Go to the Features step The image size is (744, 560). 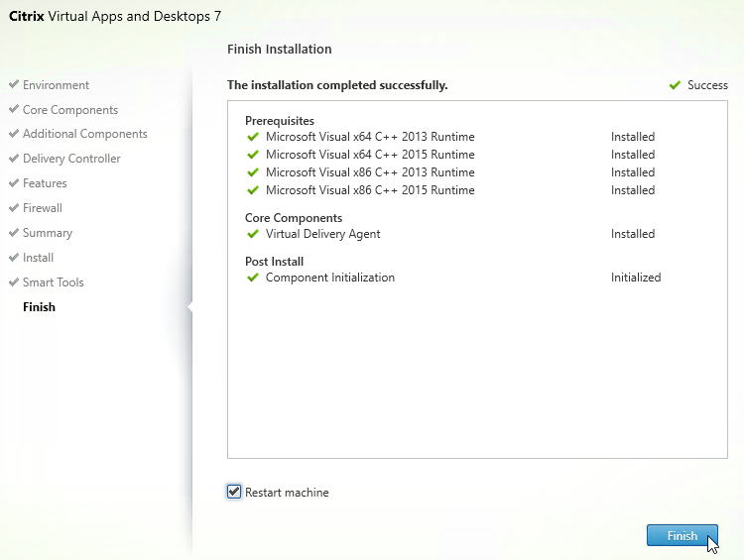tap(45, 183)
